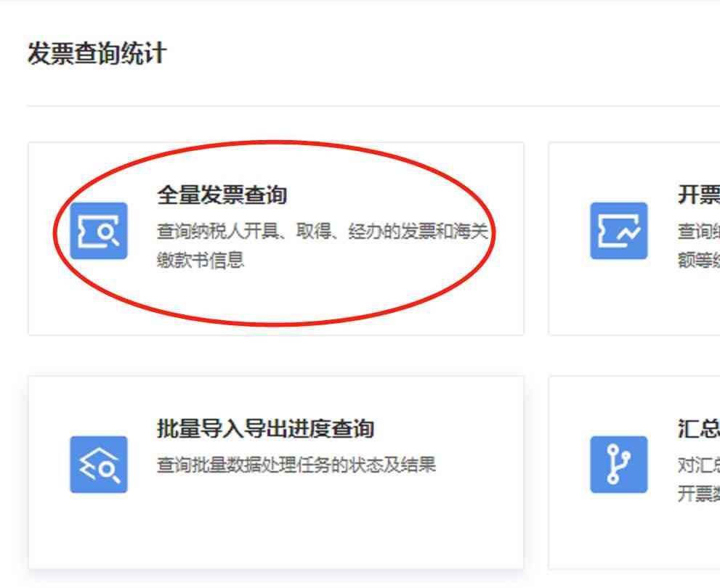Click the cut-off description starting 对汇
Screen dimensions: 720x588
point(698,465)
